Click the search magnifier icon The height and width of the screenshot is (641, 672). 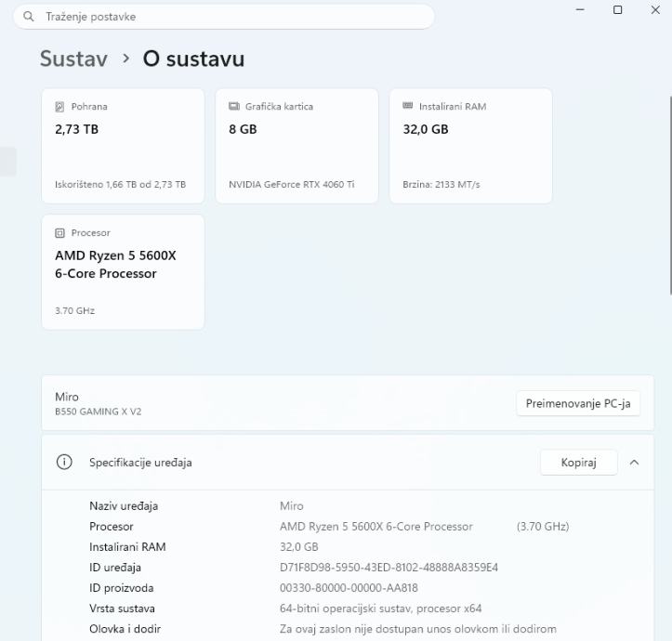click(30, 17)
